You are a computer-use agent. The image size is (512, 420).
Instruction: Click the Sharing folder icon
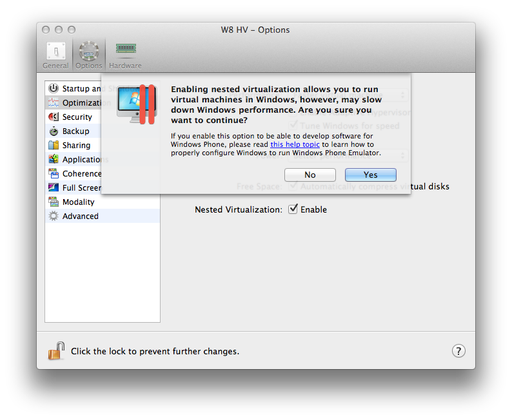(54, 145)
